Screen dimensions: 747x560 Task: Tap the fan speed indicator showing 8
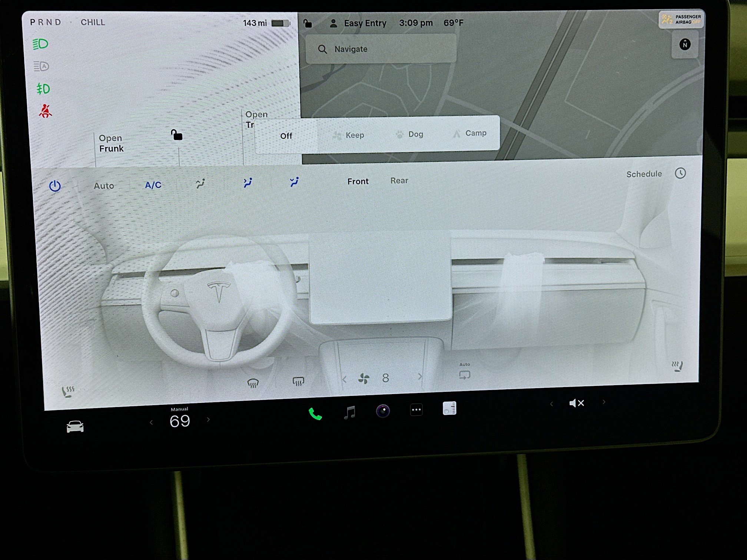(386, 378)
